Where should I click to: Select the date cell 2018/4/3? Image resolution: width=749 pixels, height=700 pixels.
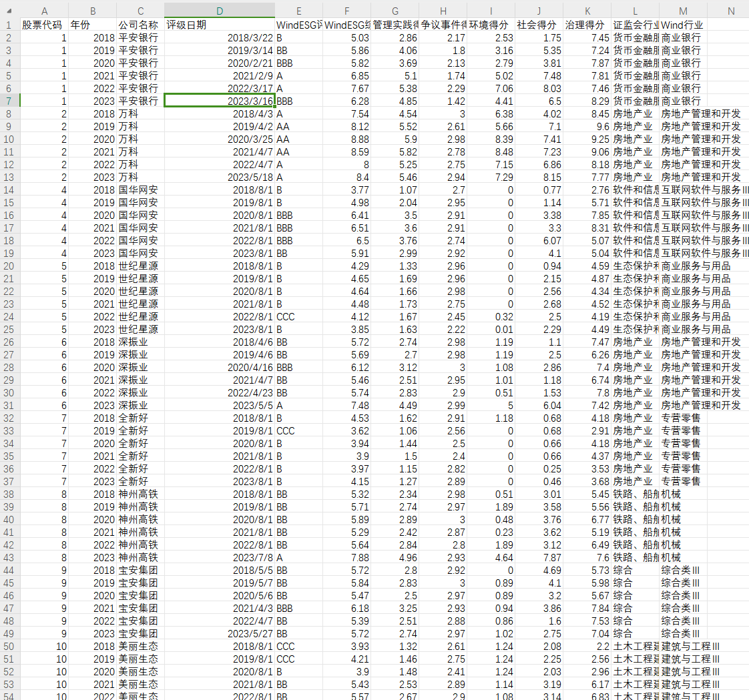tap(219, 113)
